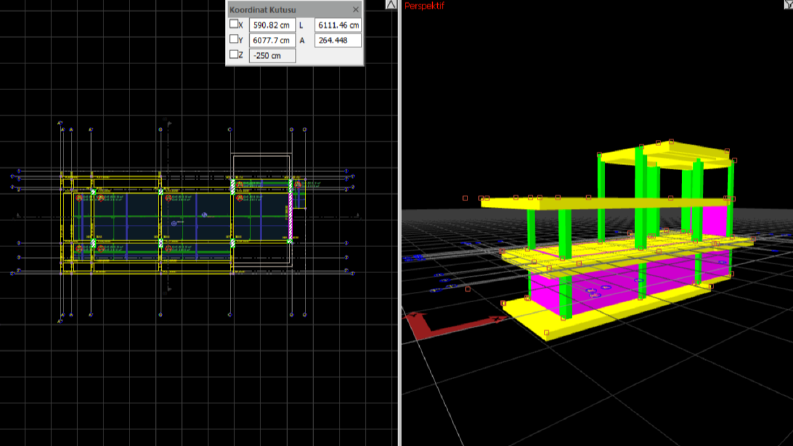This screenshot has height=446, width=793.
Task: Check the Z coordinate lock checkbox
Action: coord(234,54)
